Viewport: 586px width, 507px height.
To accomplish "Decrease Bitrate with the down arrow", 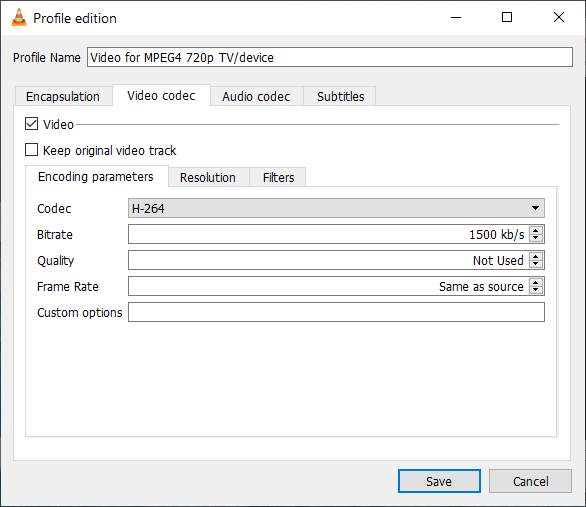I will point(536,238).
